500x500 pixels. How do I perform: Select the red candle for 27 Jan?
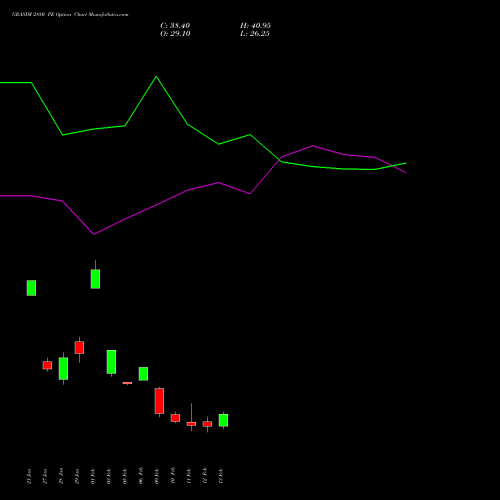[47, 365]
